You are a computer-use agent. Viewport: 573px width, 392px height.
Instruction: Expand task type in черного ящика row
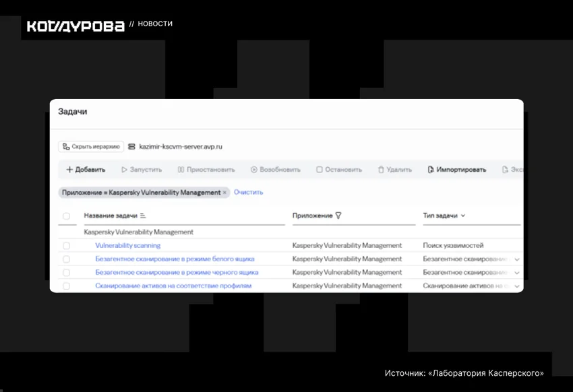517,273
